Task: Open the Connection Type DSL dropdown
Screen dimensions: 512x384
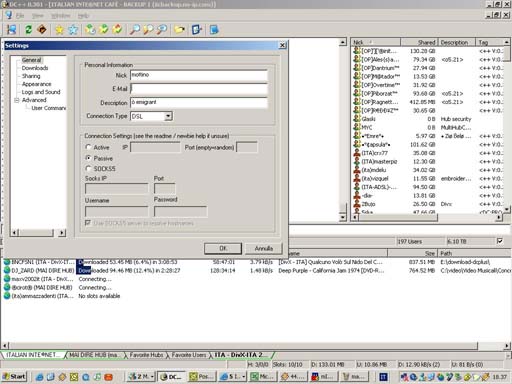Action: coord(168,116)
